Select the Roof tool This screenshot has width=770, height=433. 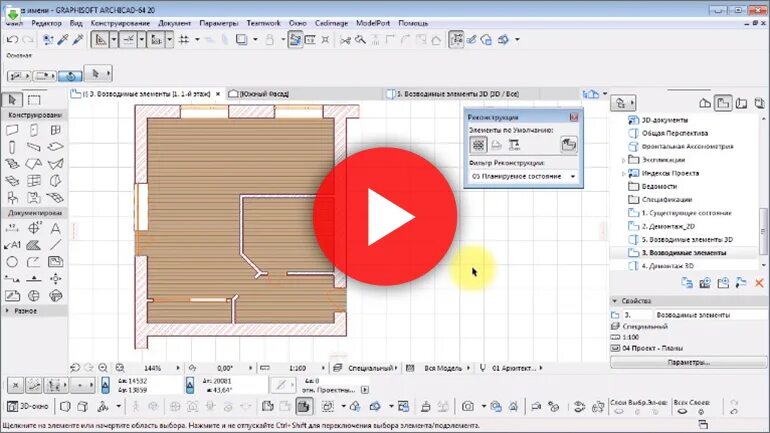tap(34, 163)
